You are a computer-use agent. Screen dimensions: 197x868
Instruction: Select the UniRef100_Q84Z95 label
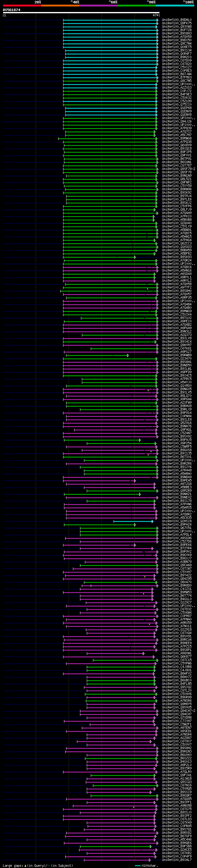click(176, 579)
